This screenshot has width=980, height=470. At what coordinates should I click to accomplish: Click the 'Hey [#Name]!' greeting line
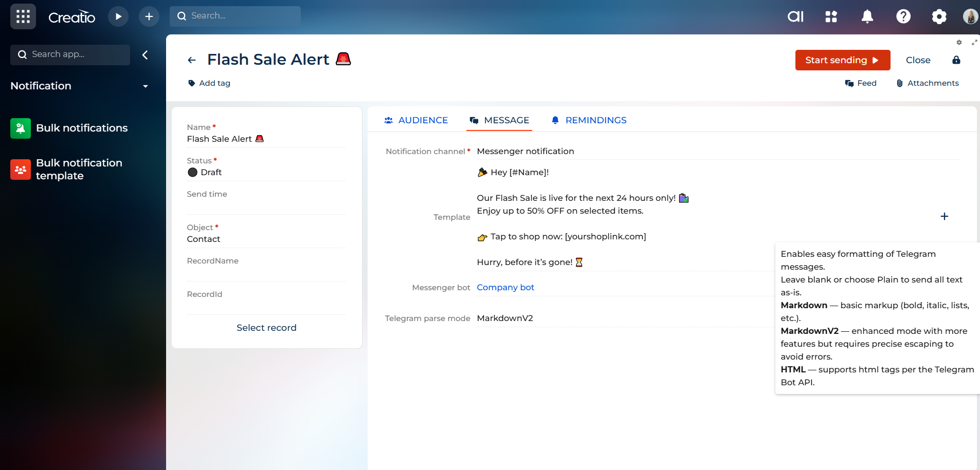pyautogui.click(x=513, y=172)
